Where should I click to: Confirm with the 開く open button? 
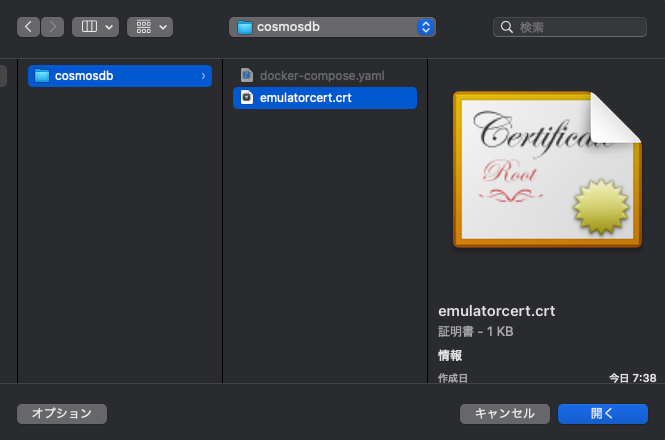603,414
